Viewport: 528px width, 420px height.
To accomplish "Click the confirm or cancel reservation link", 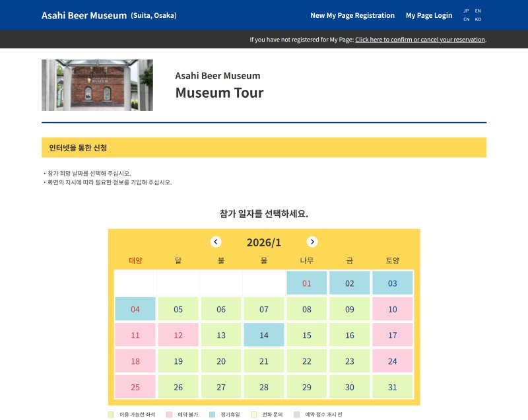I will pyautogui.click(x=420, y=40).
